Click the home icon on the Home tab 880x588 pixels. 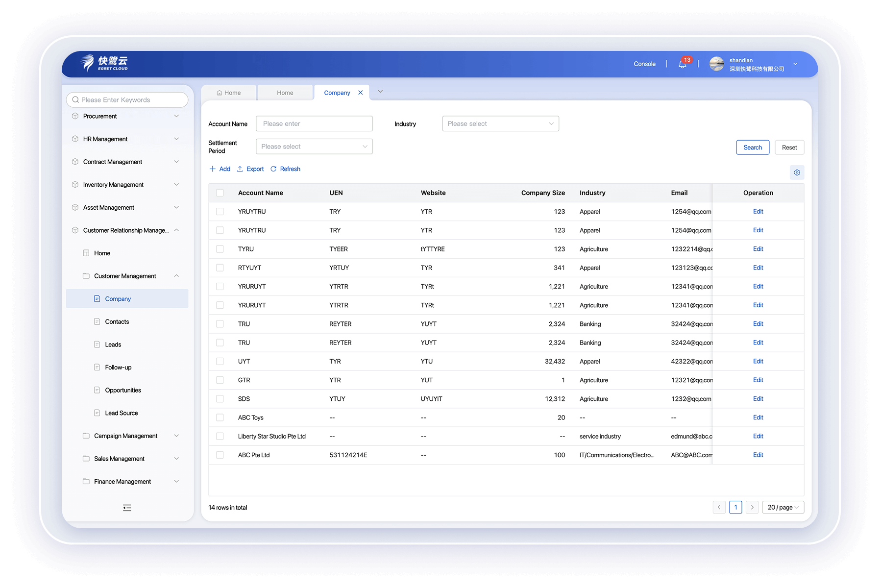pyautogui.click(x=219, y=92)
